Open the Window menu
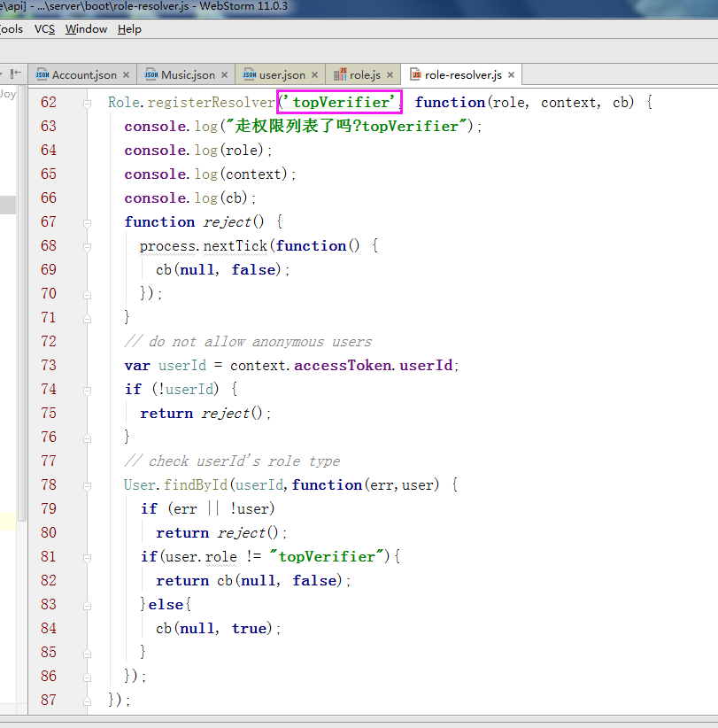The image size is (718, 728). tap(87, 29)
